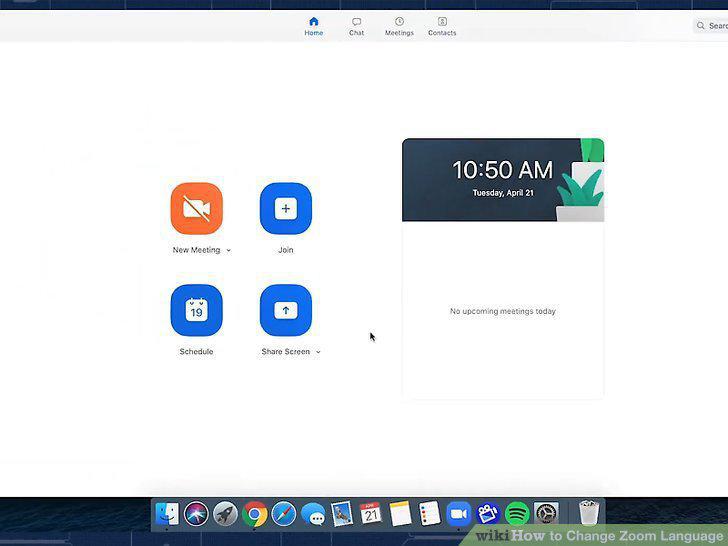Open System Preferences gear in dock
Viewport: 728px width, 546px height.
546,514
